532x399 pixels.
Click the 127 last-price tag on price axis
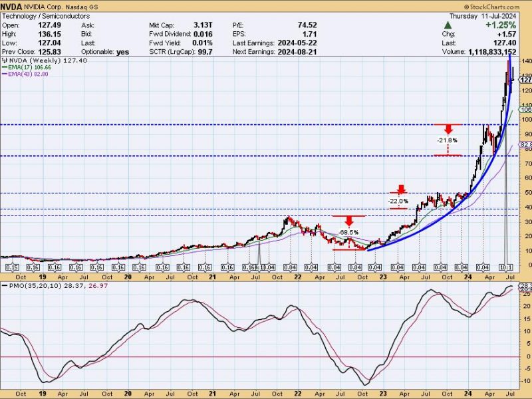(x=525, y=80)
